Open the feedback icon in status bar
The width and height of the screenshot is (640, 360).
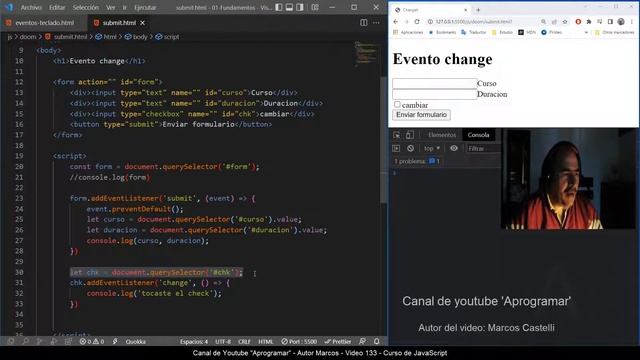(x=362, y=341)
